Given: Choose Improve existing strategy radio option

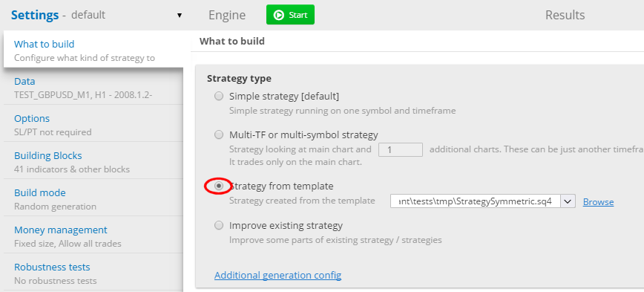Looking at the screenshot, I should (x=220, y=225).
